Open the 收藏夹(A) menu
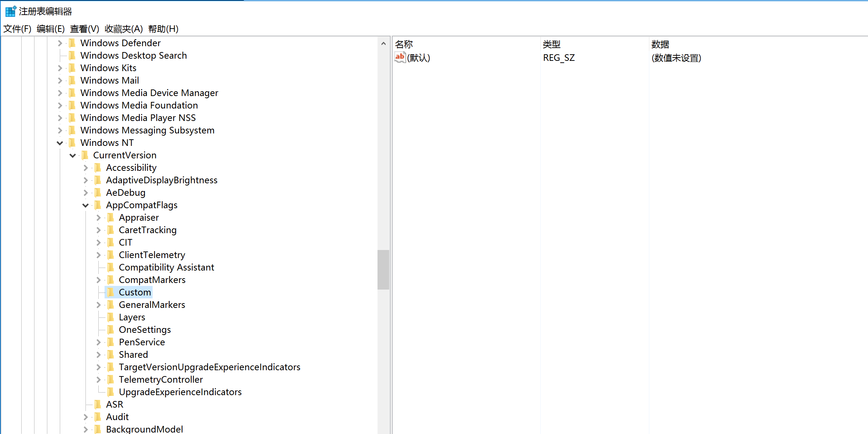Image resolution: width=868 pixels, height=434 pixels. click(x=124, y=29)
